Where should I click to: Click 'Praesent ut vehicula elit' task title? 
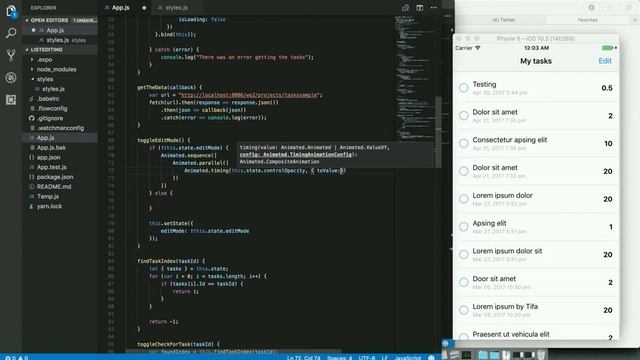tap(511, 334)
